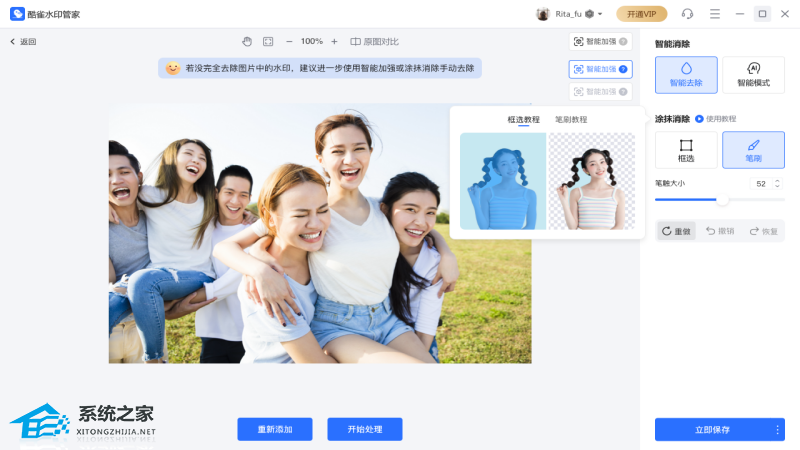Choose the 框选 box selection tool

coord(686,150)
